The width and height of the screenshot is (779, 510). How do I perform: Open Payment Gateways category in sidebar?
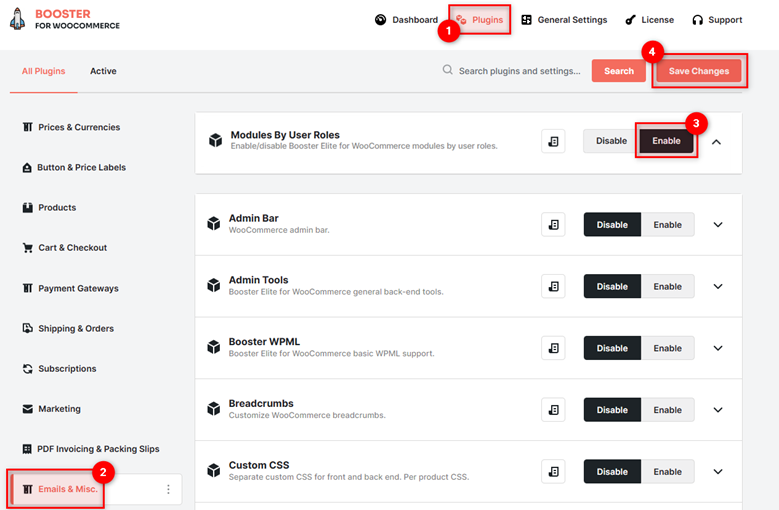(x=71, y=288)
